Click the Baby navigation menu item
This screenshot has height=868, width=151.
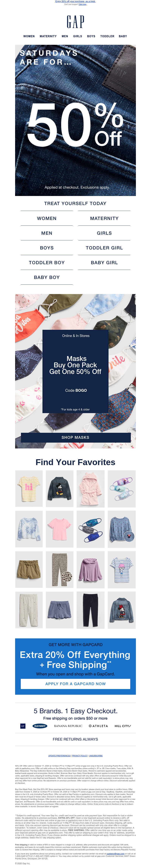pyautogui.click(x=123, y=36)
